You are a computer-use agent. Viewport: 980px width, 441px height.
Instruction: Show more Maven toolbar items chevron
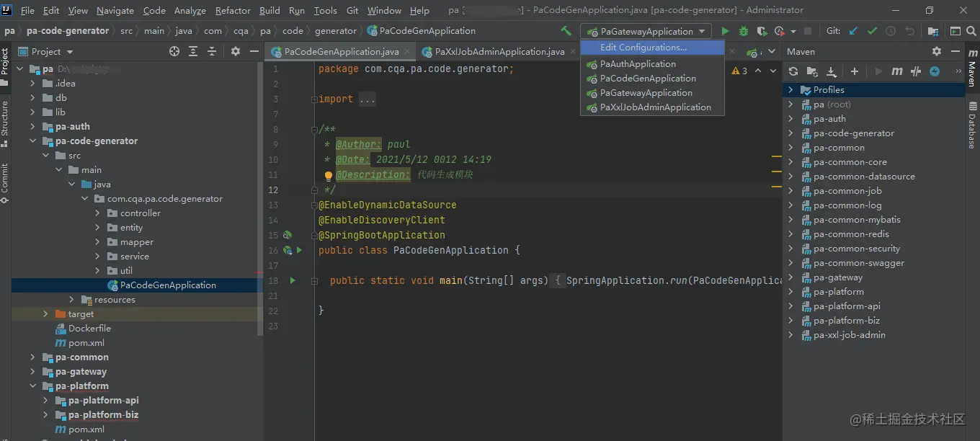(957, 71)
